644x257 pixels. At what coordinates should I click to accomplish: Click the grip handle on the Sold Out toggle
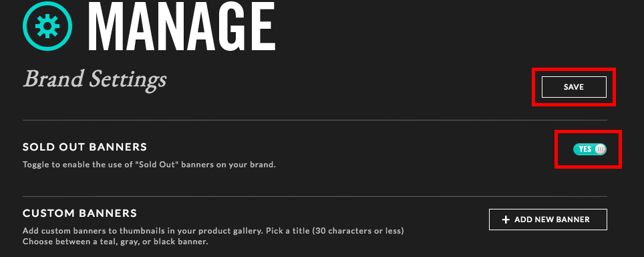pyautogui.click(x=600, y=149)
